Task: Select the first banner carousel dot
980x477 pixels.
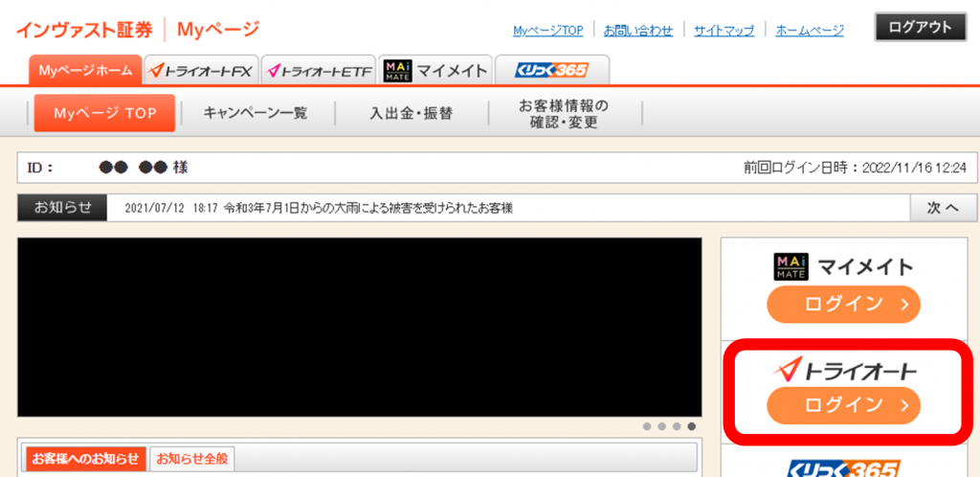Action: coord(647,427)
